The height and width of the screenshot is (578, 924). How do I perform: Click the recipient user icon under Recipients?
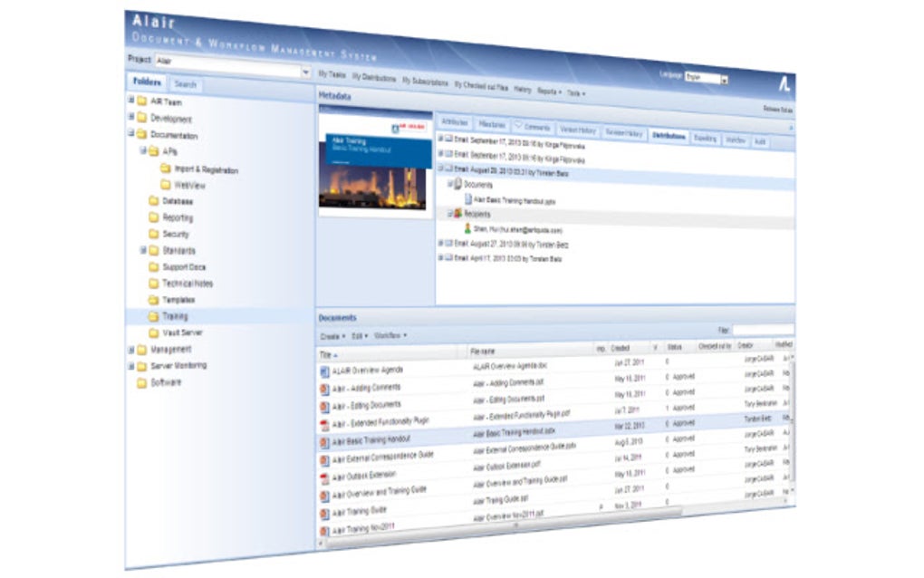(x=467, y=228)
